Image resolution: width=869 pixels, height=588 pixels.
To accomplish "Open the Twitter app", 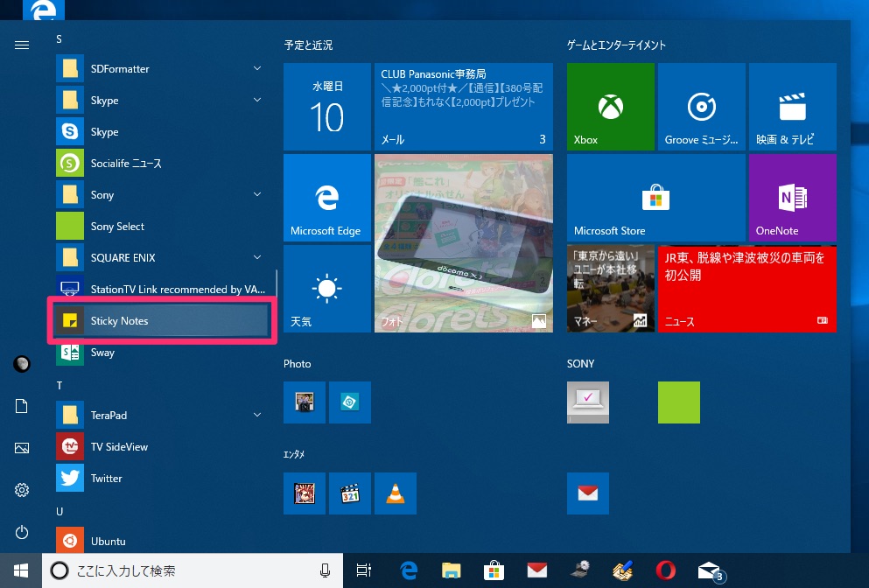I will point(163,479).
